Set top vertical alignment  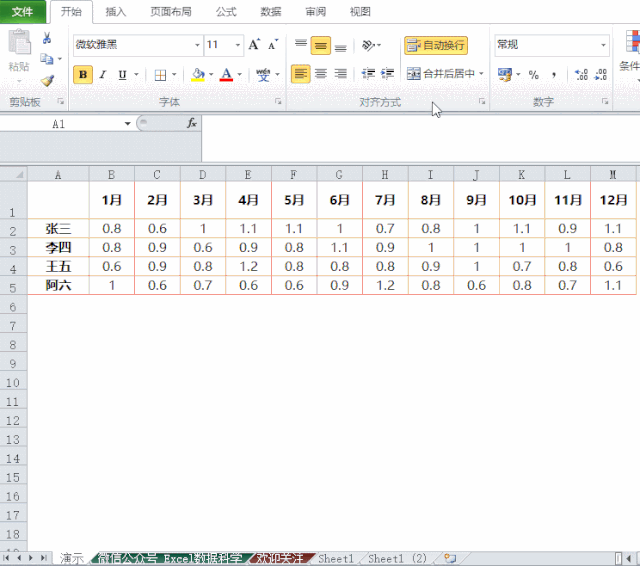click(301, 44)
